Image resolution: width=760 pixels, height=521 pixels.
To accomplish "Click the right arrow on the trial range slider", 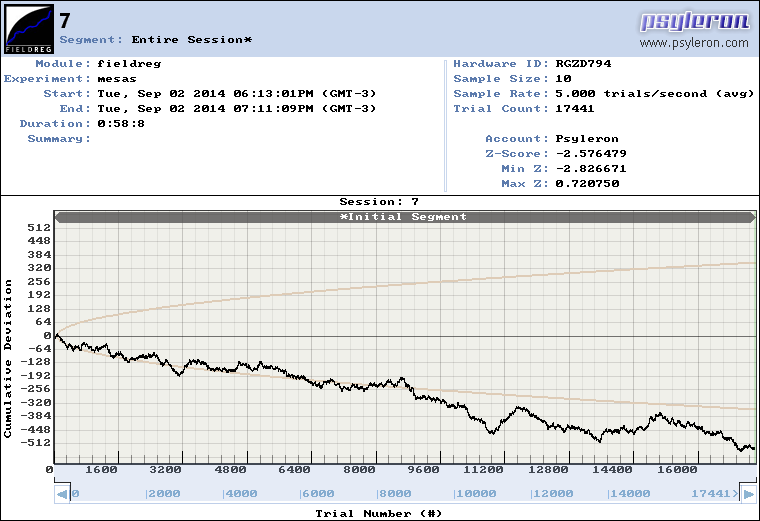I will (746, 493).
